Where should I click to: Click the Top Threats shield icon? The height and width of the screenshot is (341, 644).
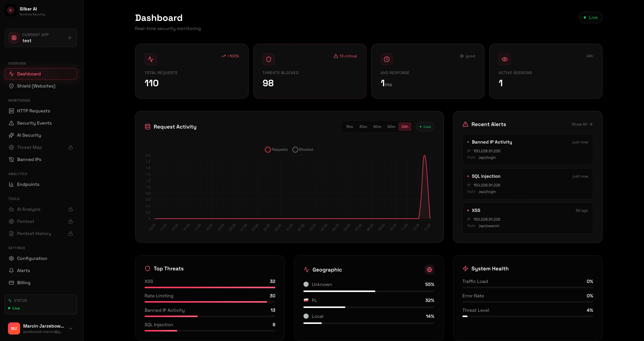tap(147, 268)
